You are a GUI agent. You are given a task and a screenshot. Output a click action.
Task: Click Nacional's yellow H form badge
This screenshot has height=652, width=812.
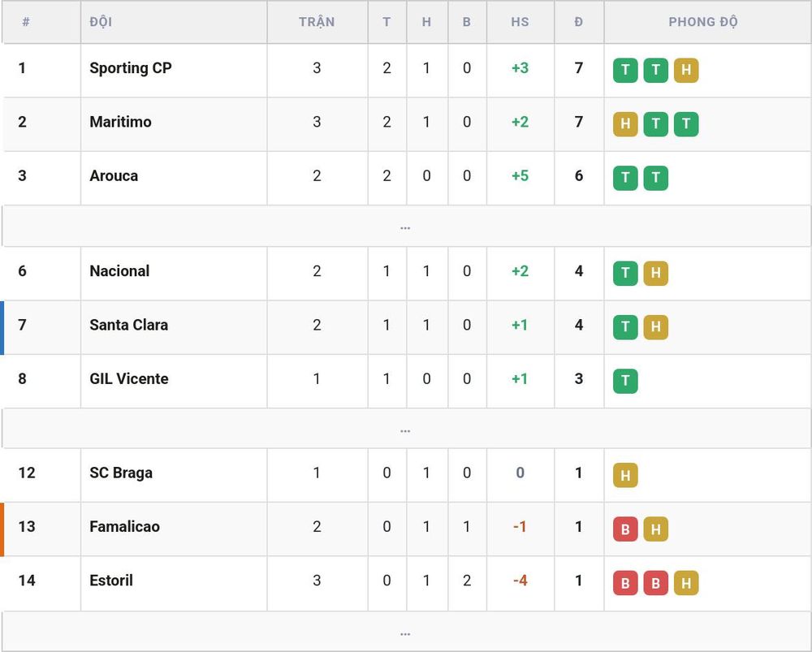(655, 273)
